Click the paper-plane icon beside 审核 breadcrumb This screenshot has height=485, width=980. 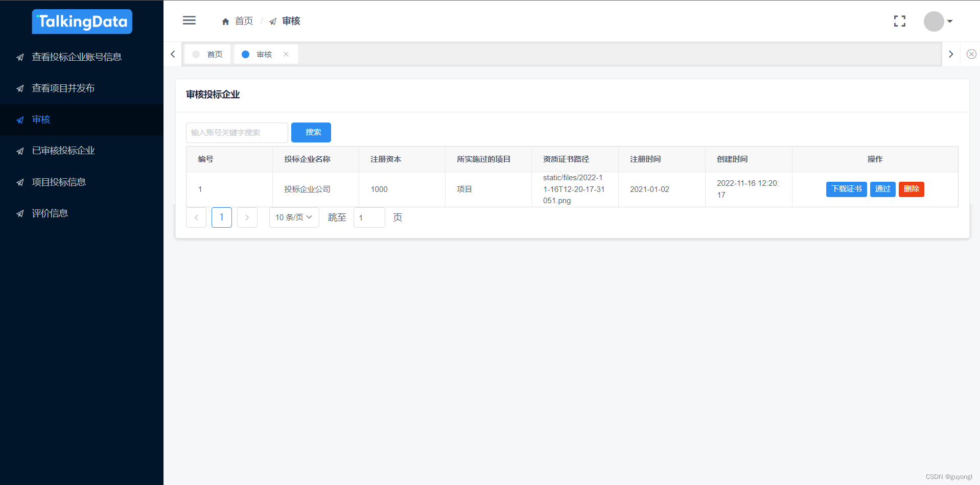[x=271, y=21]
